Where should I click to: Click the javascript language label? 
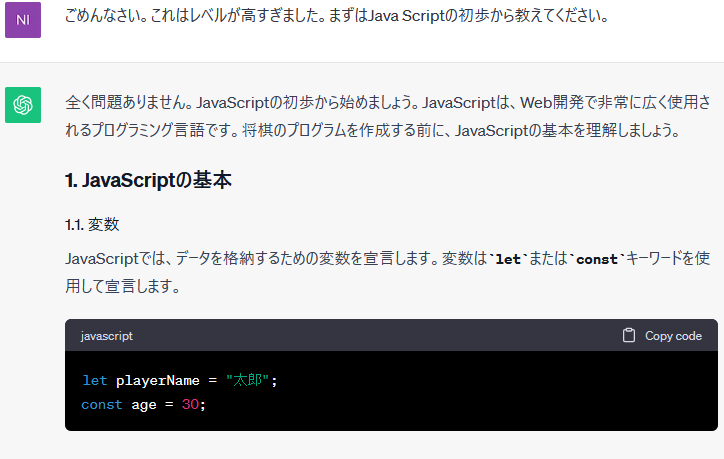point(107,336)
